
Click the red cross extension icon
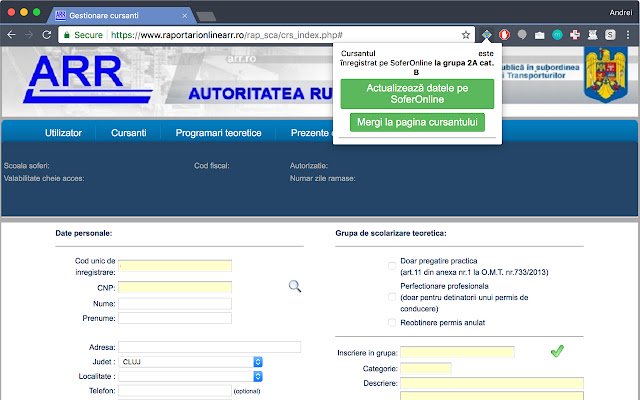pos(575,35)
